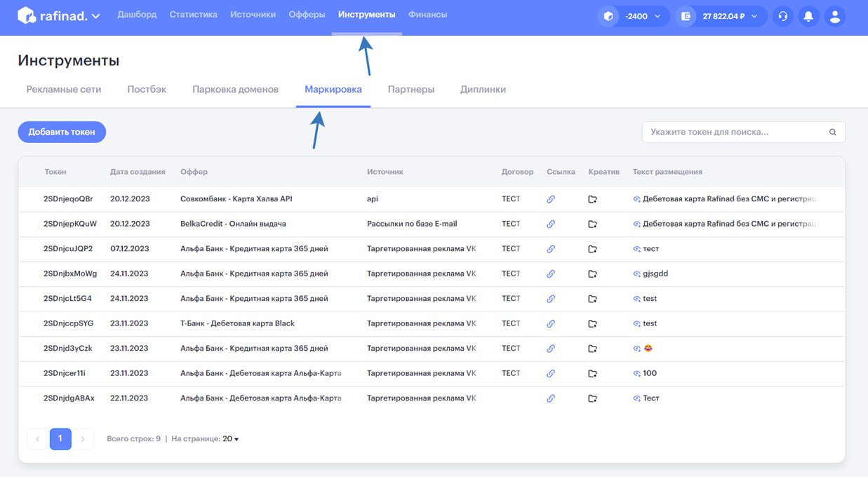Go to Статистика in top navigation
Viewport: 868px width, 477px height.
[194, 15]
